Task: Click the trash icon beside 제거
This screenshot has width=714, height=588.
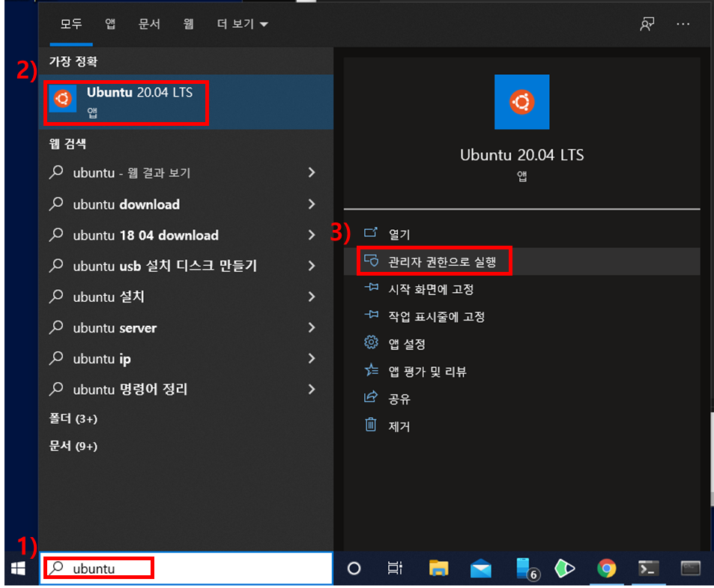Action: click(371, 424)
